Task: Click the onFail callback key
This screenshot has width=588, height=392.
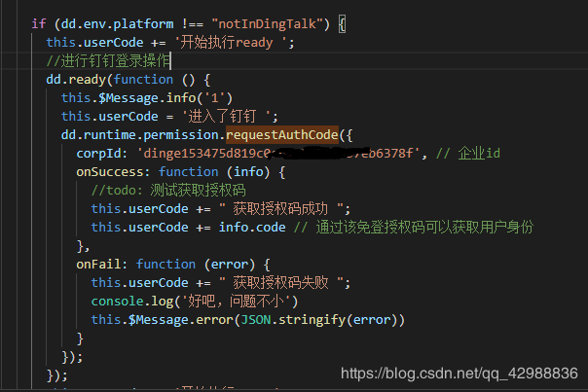Action: [102, 264]
